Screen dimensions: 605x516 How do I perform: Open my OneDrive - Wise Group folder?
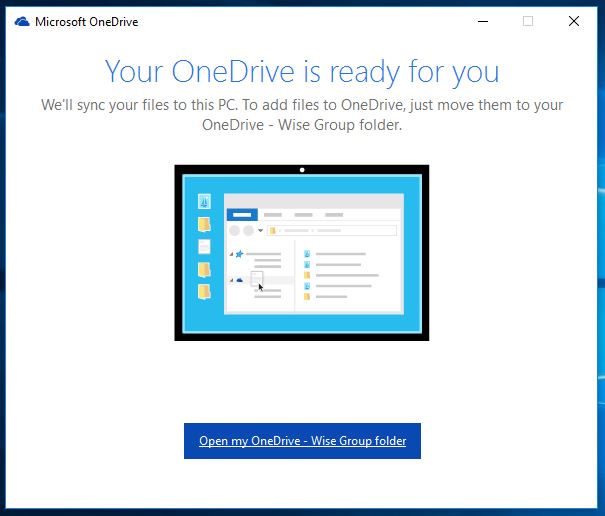(x=302, y=441)
